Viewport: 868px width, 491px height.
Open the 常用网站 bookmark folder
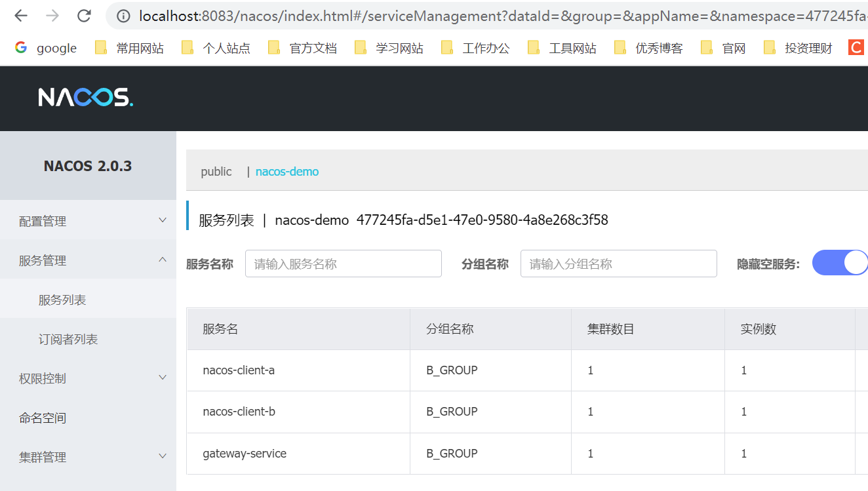(x=129, y=48)
